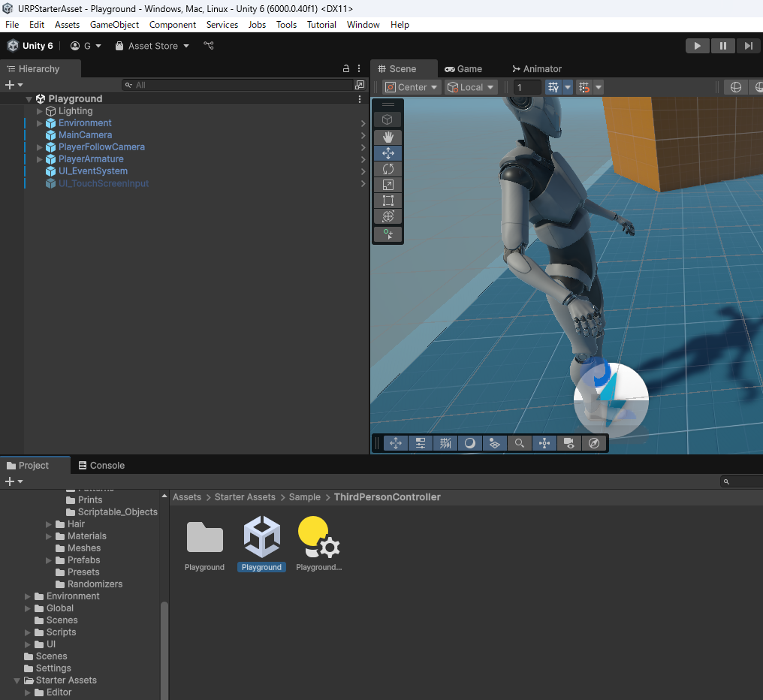Screen dimensions: 763x700
Task: Click the Starter Assets breadcrumb
Action: [245, 497]
